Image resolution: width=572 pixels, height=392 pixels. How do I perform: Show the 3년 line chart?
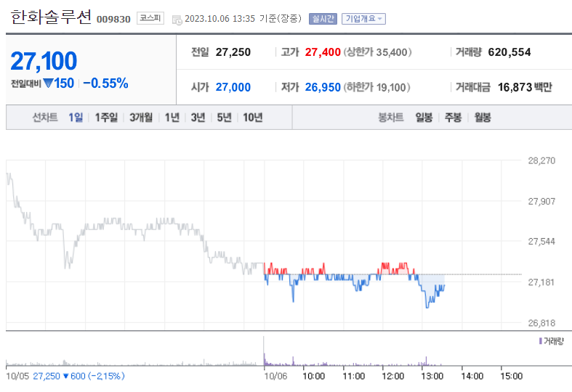tap(198, 118)
